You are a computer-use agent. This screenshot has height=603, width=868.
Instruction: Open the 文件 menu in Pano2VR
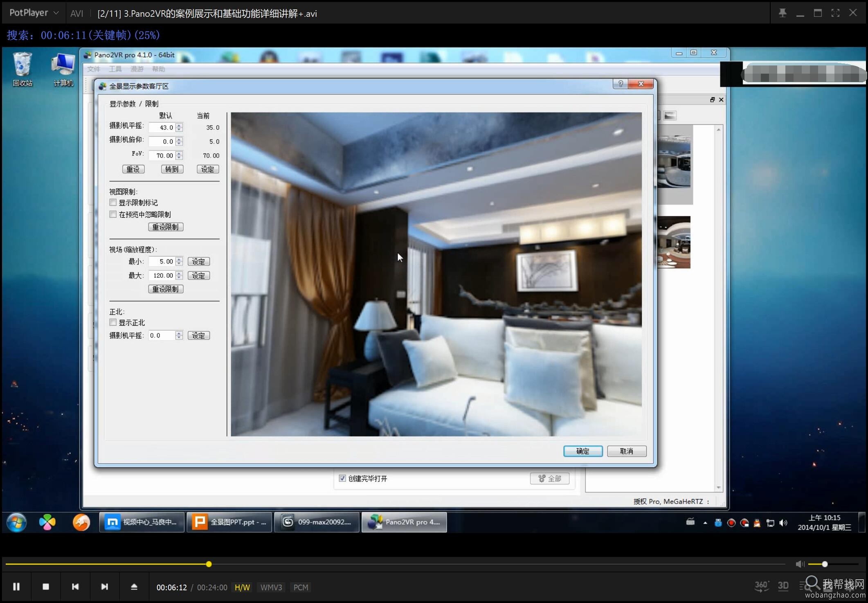pos(94,69)
